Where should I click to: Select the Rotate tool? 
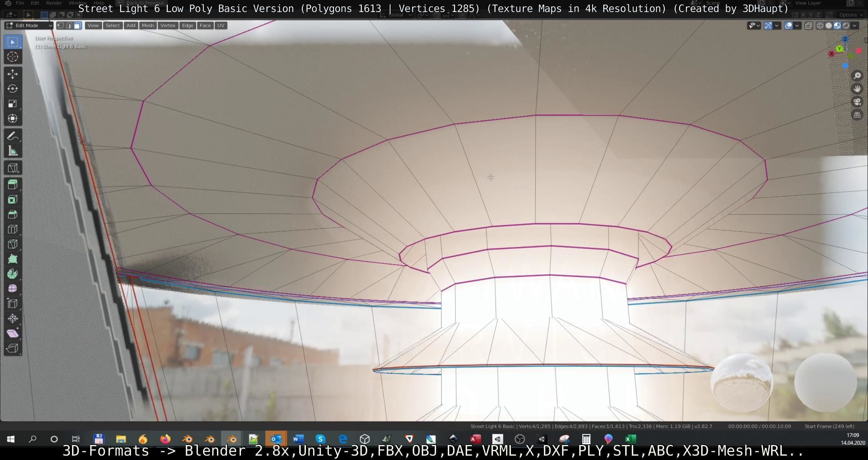pos(13,89)
